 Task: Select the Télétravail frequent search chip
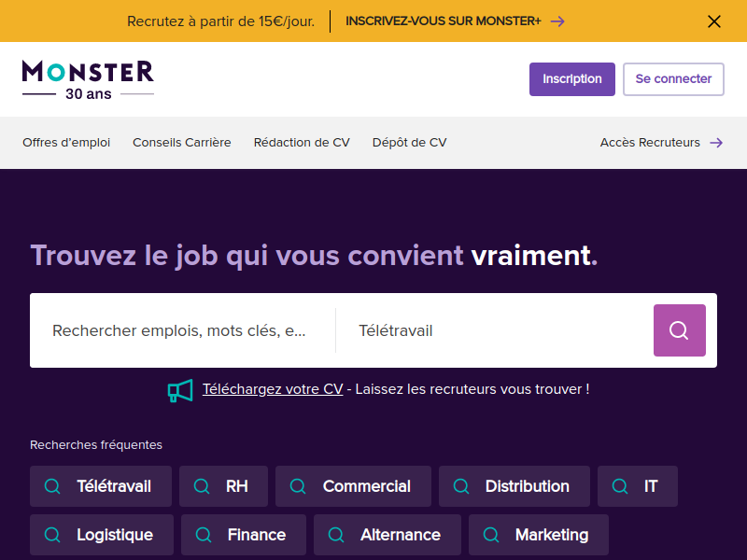(101, 486)
